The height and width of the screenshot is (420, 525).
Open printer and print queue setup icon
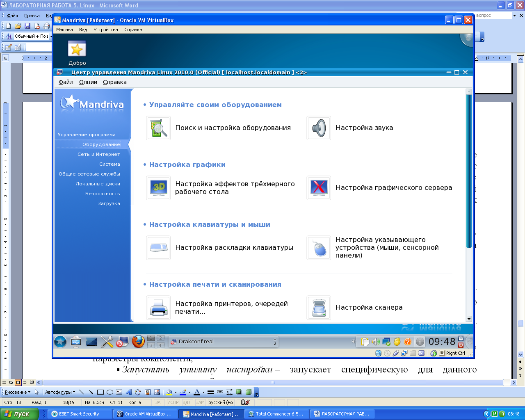coord(158,308)
